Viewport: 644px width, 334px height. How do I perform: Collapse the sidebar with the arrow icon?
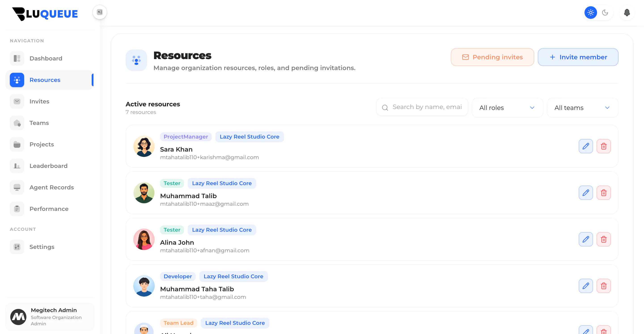pyautogui.click(x=100, y=12)
